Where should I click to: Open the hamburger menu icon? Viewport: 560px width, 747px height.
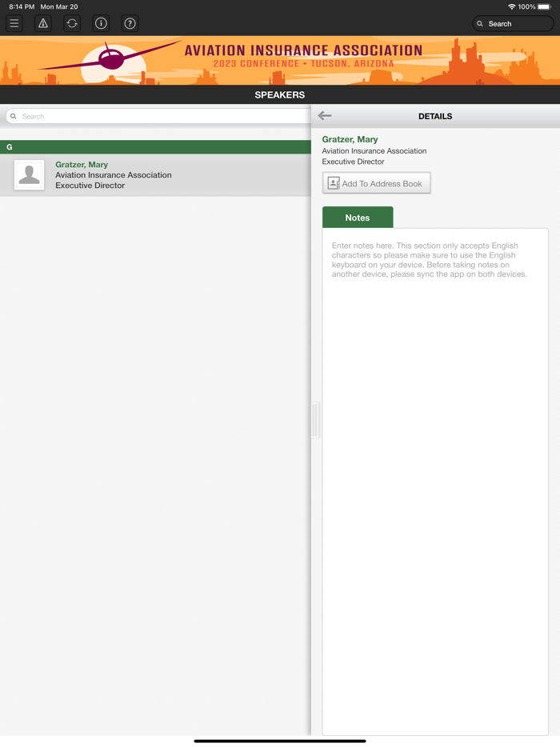[14, 23]
